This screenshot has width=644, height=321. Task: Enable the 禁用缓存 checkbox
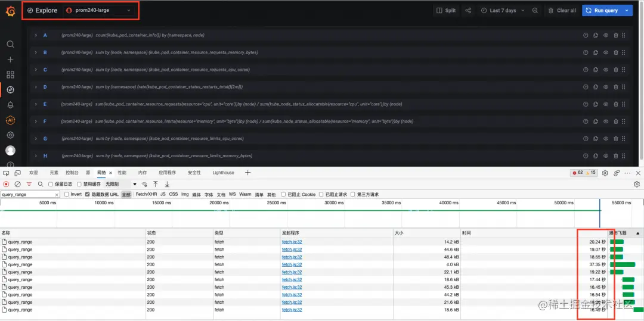(79, 184)
